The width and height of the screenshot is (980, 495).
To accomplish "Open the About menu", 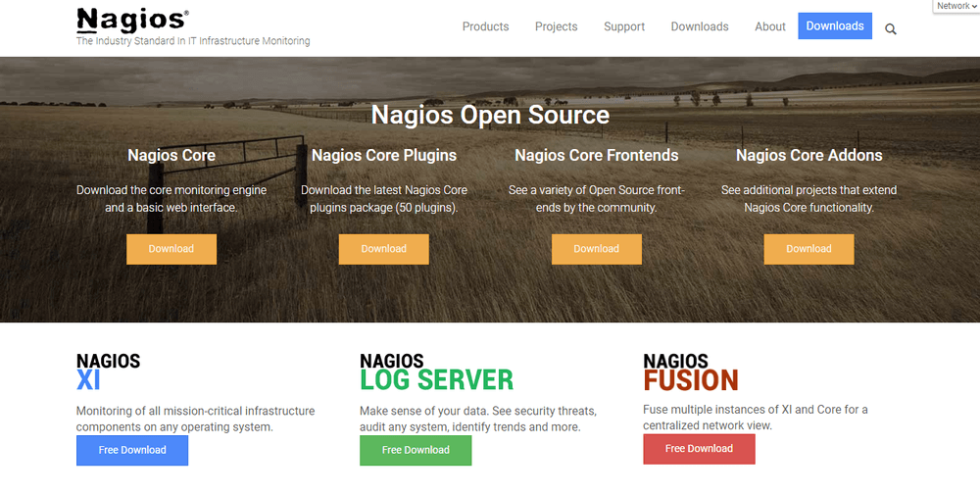I will (770, 26).
